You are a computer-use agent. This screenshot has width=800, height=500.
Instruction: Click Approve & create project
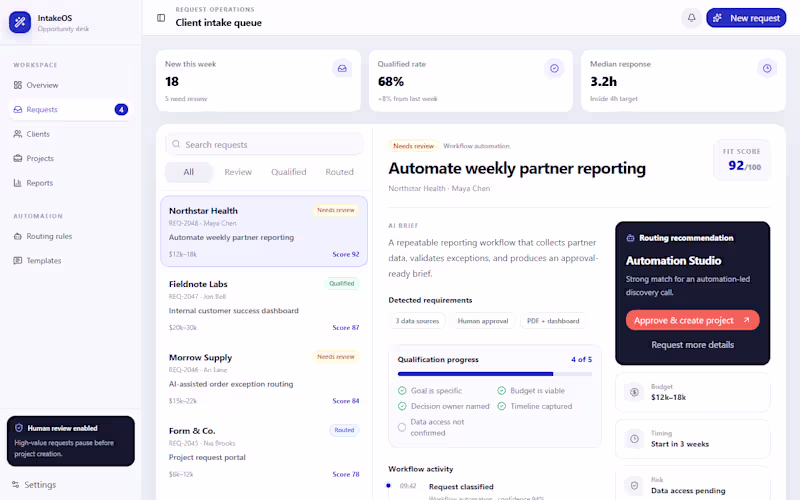tap(692, 320)
